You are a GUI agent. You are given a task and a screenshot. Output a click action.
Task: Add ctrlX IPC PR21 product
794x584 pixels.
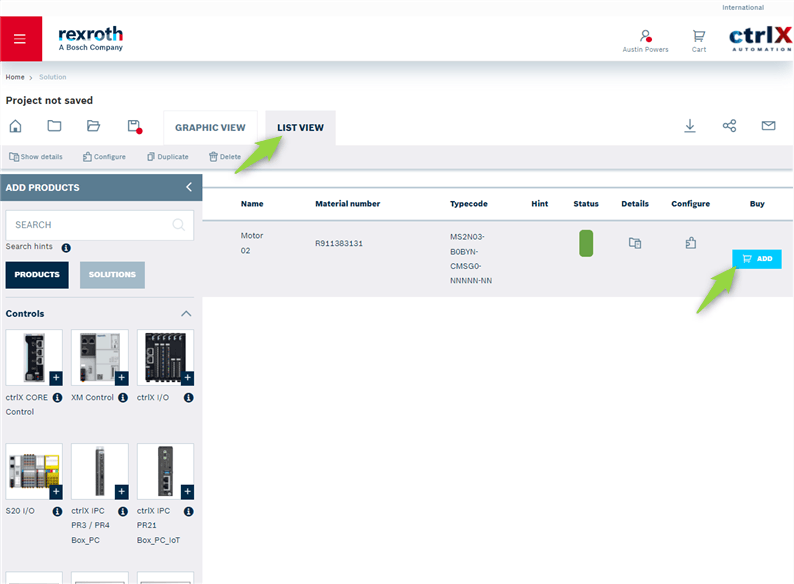pyautogui.click(x=187, y=492)
